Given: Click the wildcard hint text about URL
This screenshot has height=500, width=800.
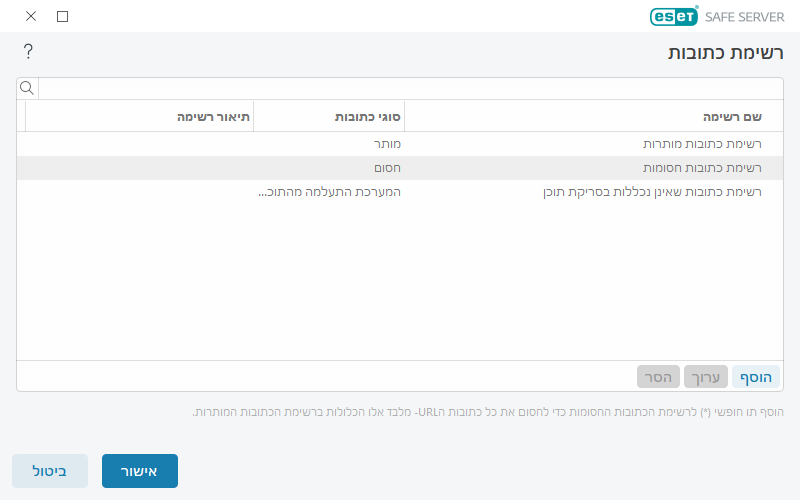Looking at the screenshot, I should (488, 412).
